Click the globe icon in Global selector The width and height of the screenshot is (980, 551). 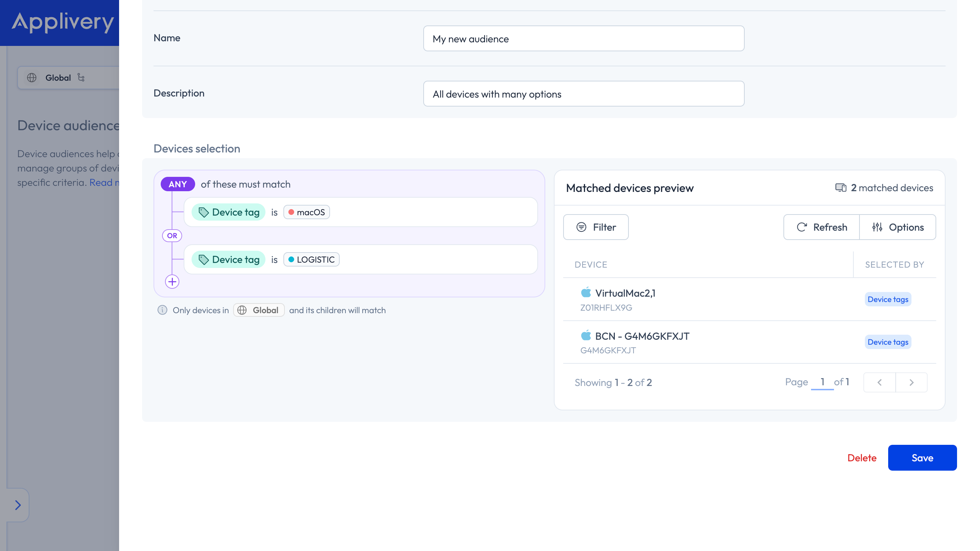tap(32, 77)
